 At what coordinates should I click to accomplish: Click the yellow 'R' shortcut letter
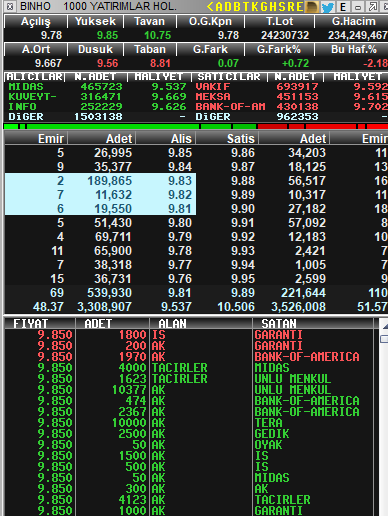pyautogui.click(x=290, y=6)
